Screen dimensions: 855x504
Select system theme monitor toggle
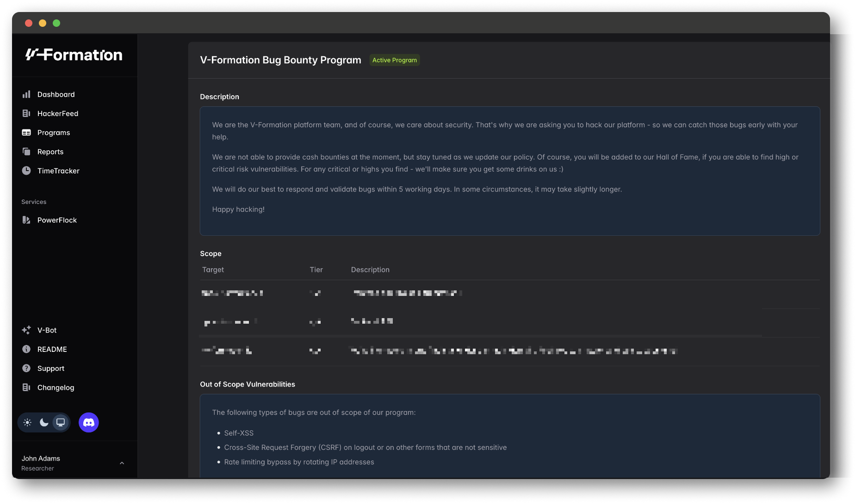61,423
